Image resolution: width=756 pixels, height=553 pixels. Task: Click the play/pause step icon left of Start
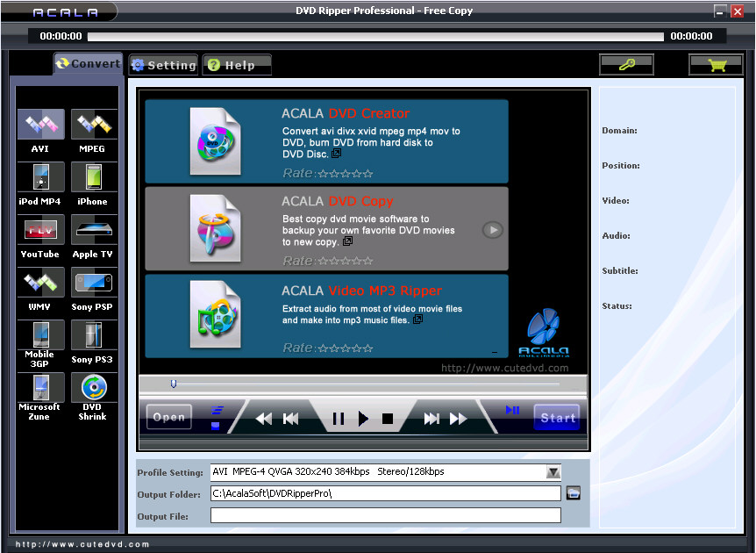tap(512, 410)
